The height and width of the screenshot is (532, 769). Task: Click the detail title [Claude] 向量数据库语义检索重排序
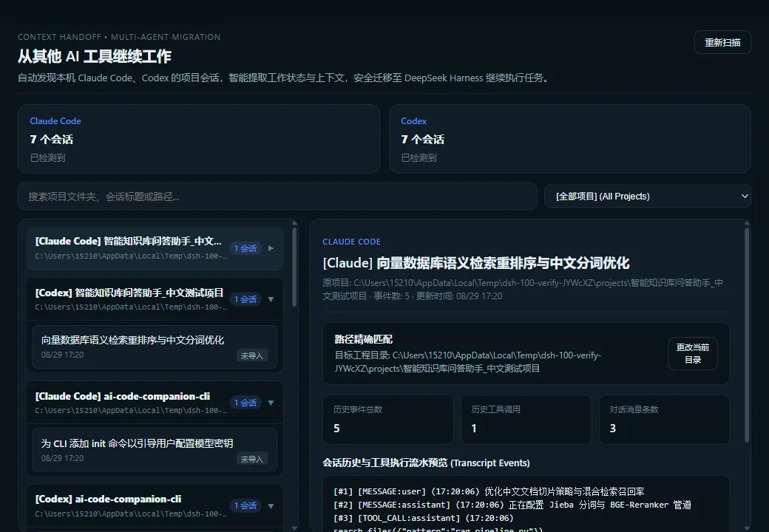[x=475, y=263]
